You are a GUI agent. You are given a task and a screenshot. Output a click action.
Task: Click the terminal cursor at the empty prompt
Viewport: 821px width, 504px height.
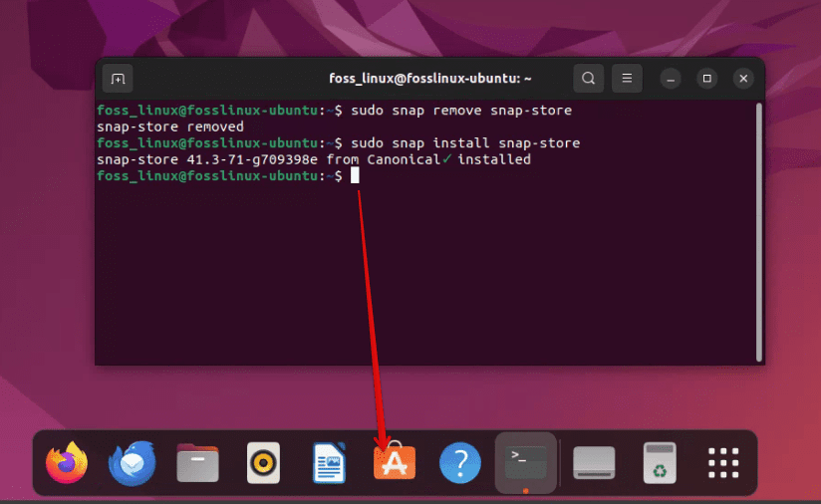tap(355, 175)
